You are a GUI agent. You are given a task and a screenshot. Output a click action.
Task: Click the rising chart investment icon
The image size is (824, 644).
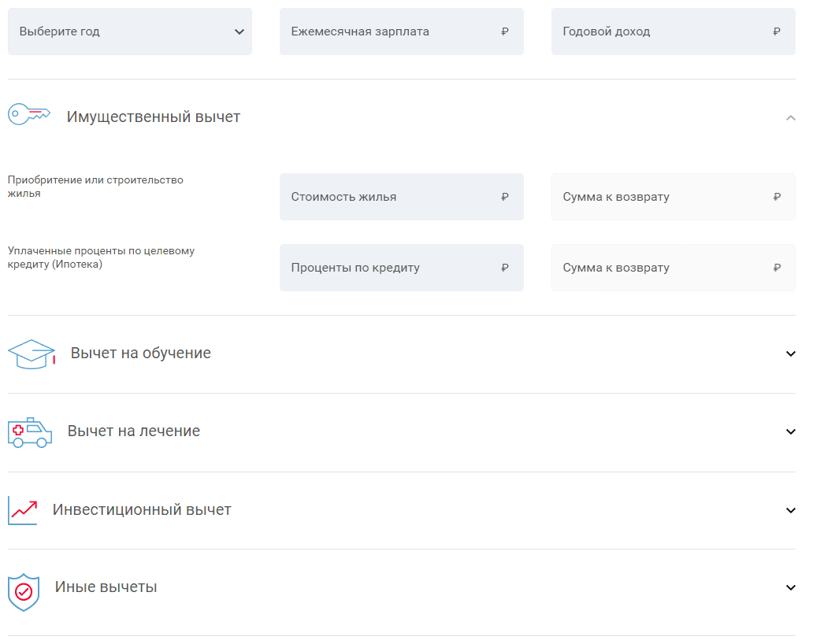point(23,510)
